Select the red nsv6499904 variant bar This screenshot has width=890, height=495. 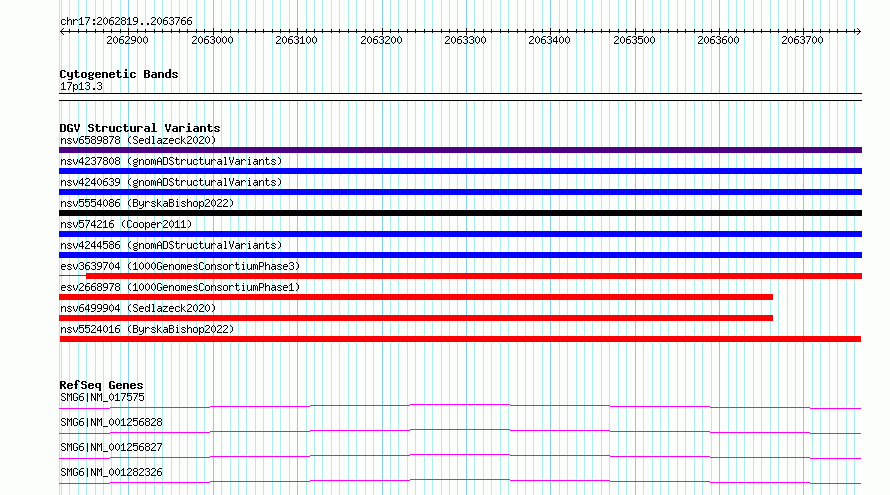[x=416, y=318]
